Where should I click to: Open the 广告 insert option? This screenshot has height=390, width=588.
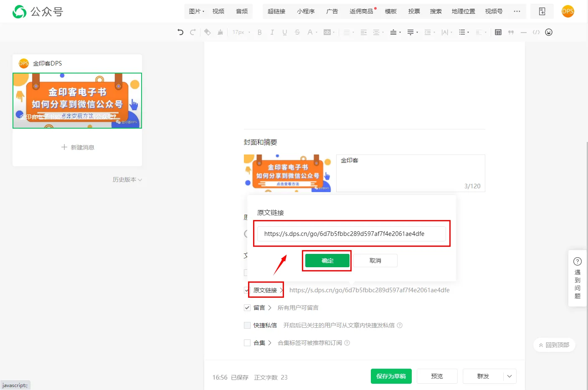(332, 11)
